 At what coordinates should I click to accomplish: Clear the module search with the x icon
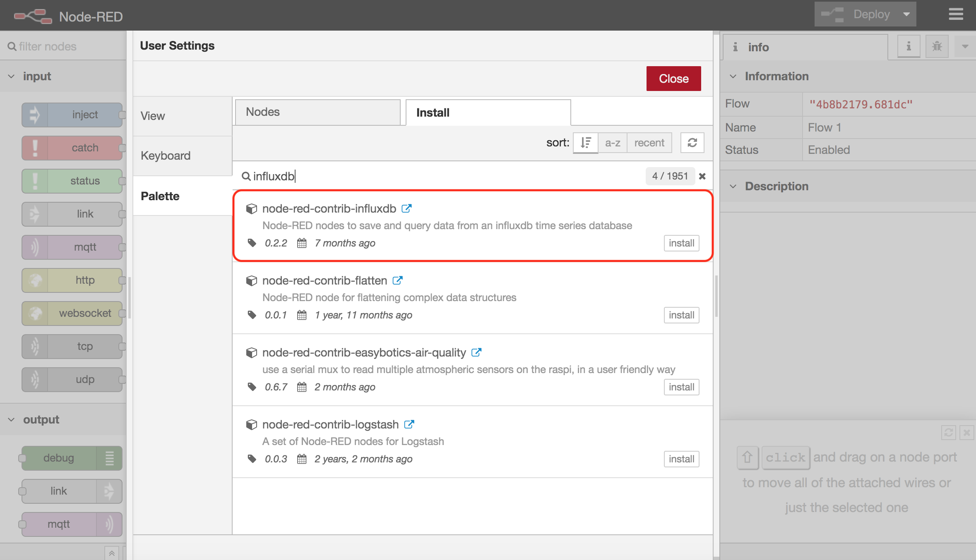pos(702,177)
